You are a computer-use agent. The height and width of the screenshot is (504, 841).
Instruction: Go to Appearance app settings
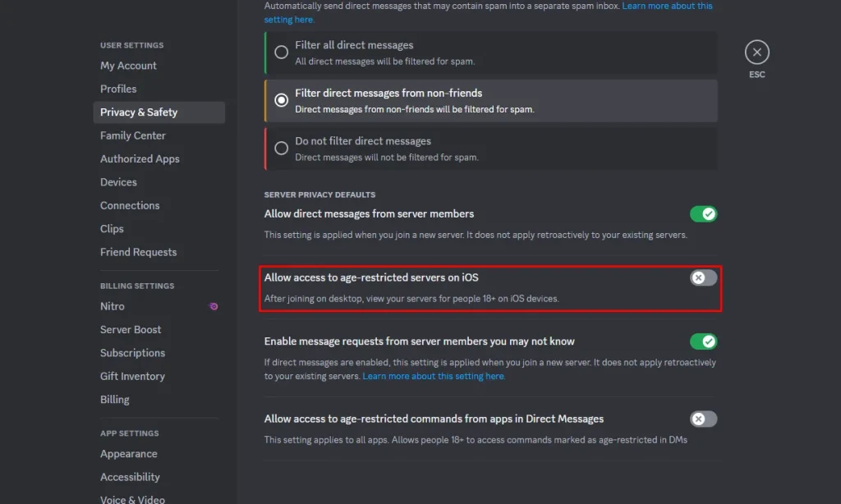click(x=129, y=454)
